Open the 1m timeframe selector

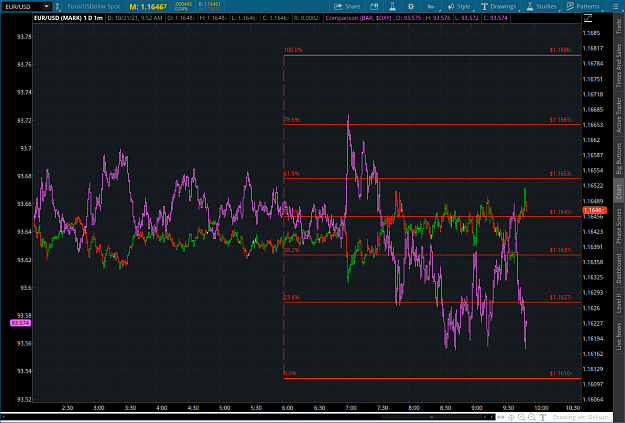tap(431, 6)
